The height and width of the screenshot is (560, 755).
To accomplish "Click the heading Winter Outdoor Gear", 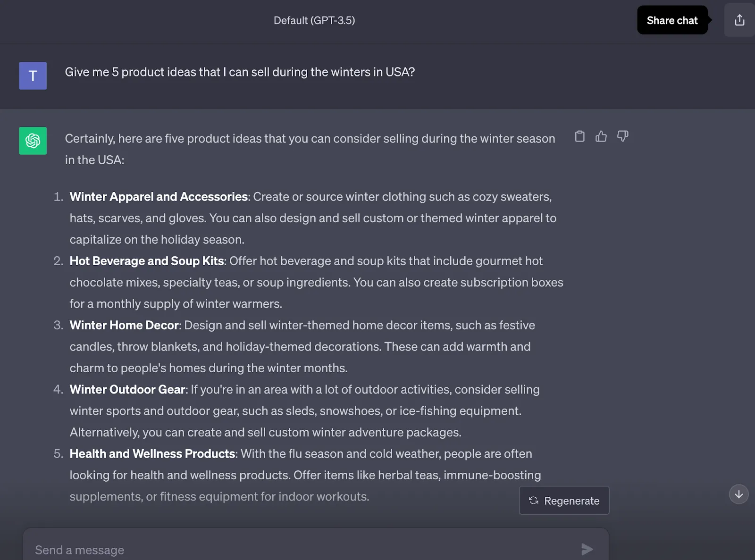I will click(x=127, y=389).
